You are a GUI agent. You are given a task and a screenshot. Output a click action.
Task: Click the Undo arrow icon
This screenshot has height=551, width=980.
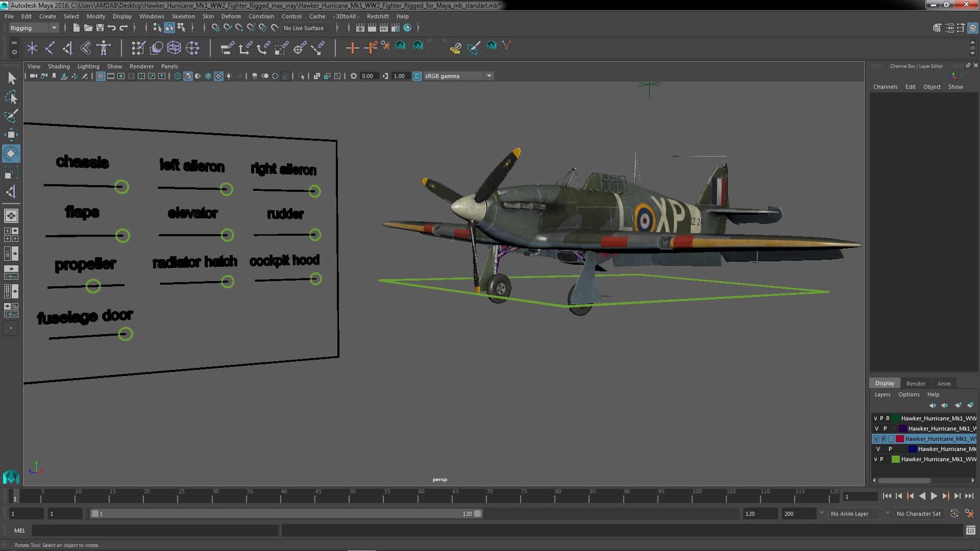coord(111,28)
